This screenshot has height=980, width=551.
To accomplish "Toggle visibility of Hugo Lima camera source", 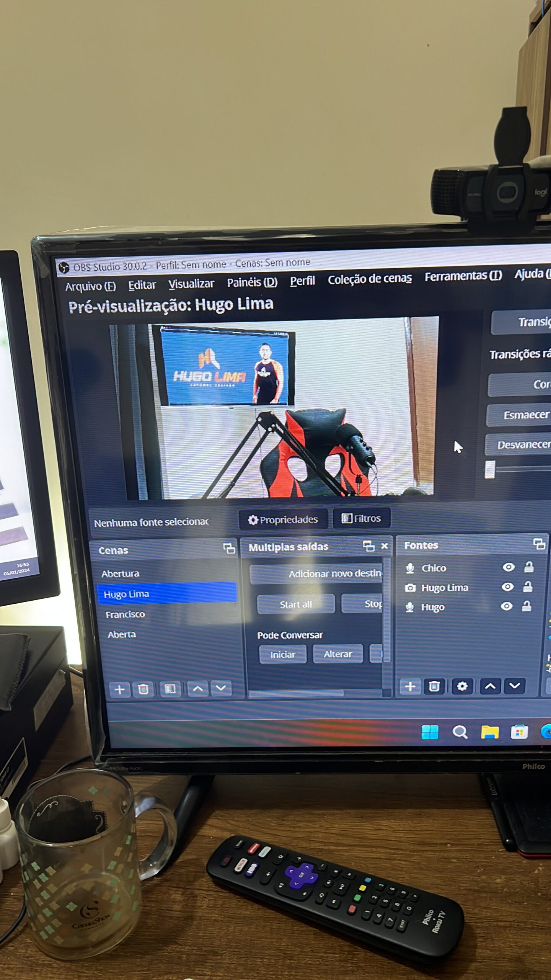I will (x=507, y=586).
